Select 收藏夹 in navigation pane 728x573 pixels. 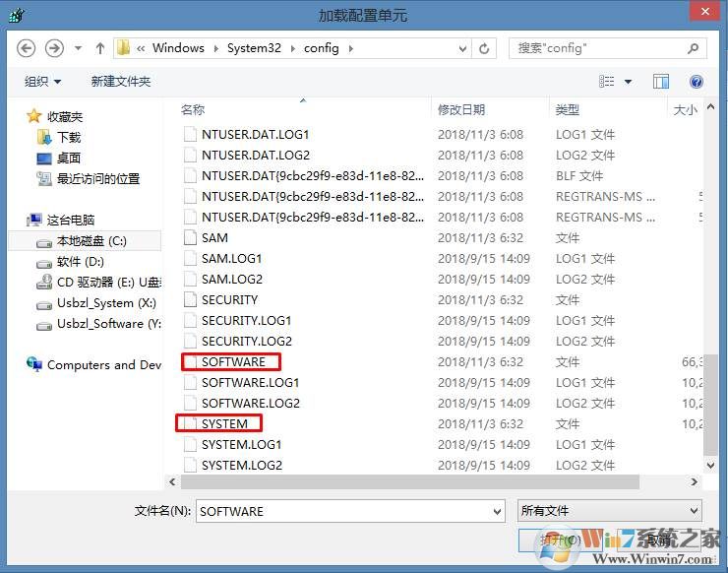pyautogui.click(x=55, y=116)
